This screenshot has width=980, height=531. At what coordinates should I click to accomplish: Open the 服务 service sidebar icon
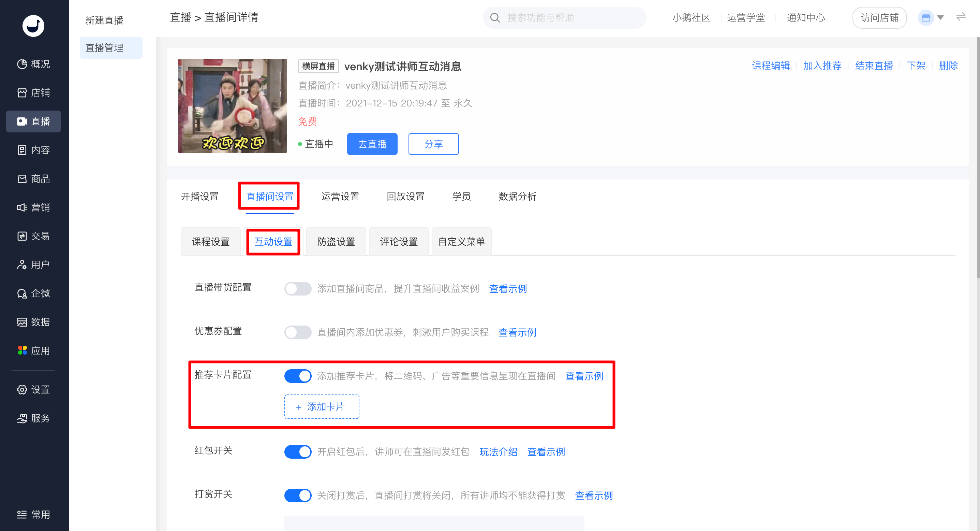click(x=22, y=418)
